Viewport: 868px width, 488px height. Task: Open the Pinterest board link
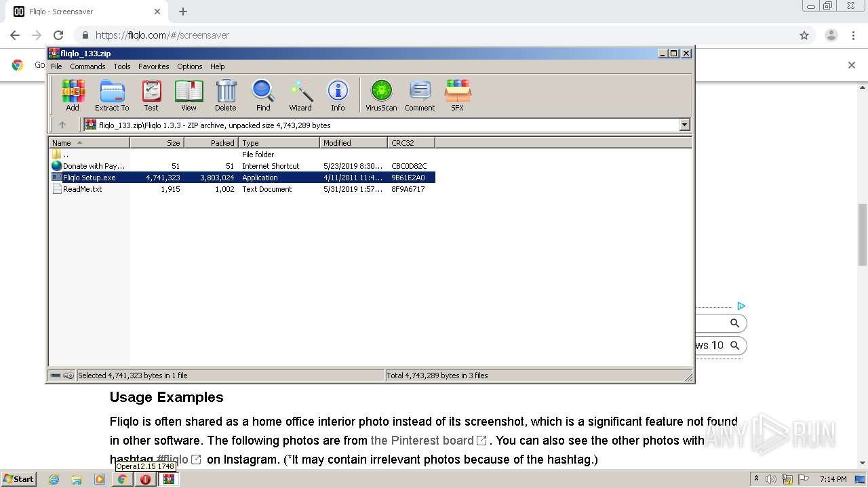tap(429, 441)
